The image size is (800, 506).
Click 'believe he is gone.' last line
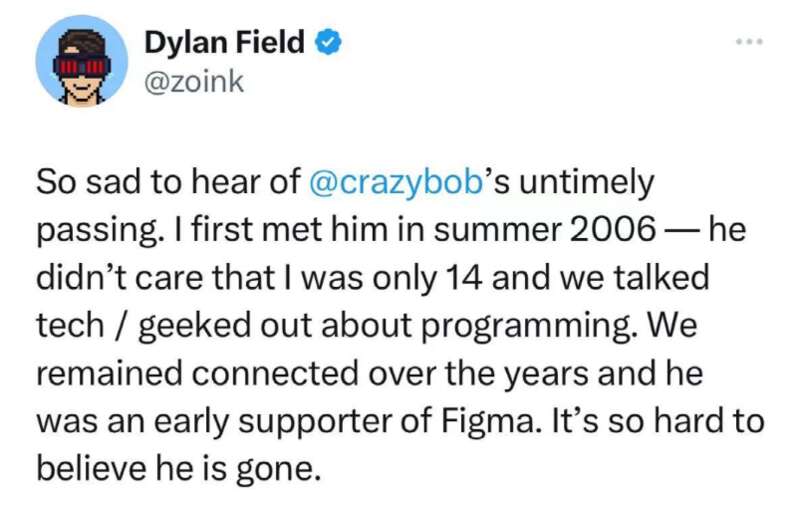point(179,469)
